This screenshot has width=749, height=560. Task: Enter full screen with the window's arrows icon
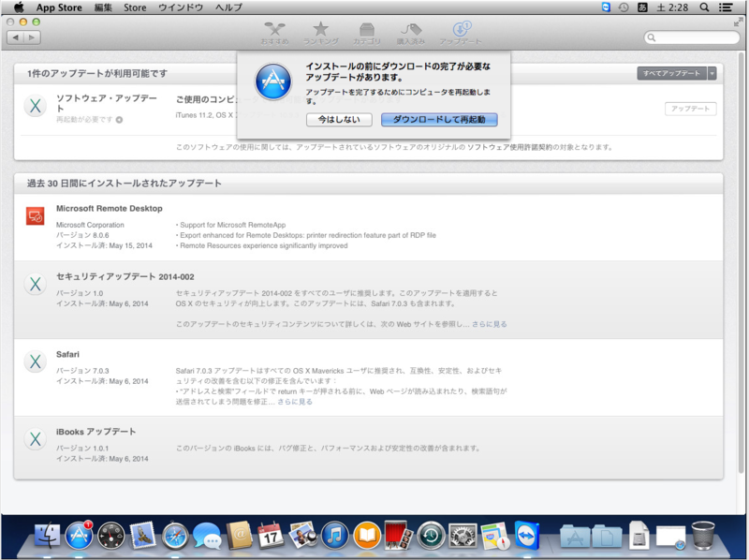[738, 22]
